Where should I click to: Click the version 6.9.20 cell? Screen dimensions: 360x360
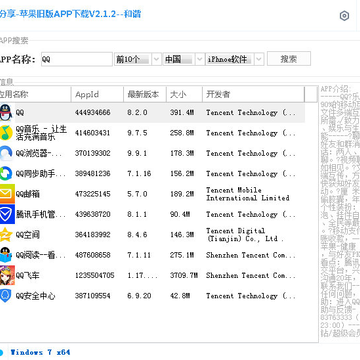[x=139, y=296]
